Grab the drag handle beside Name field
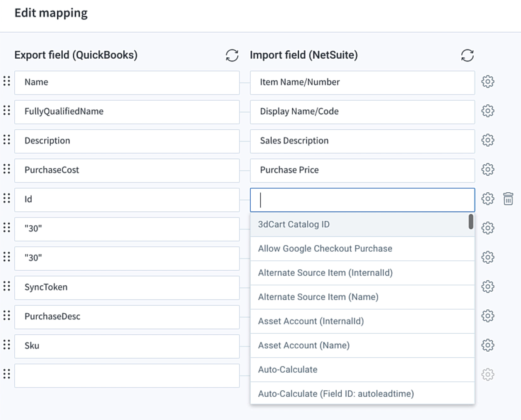The width and height of the screenshot is (521, 420). pyautogui.click(x=7, y=81)
